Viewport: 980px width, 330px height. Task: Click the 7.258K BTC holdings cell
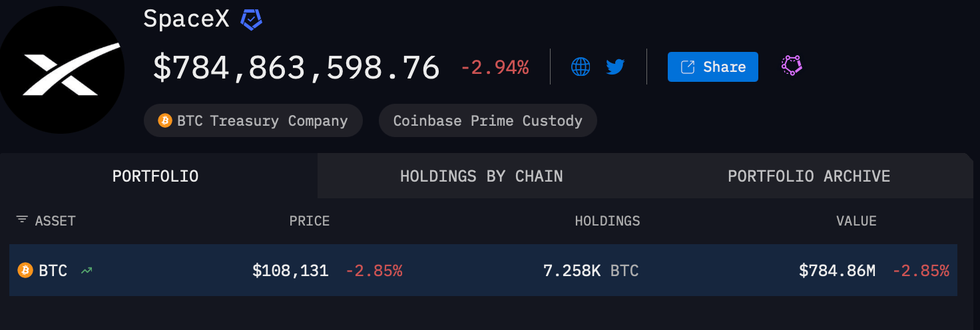[x=591, y=271]
